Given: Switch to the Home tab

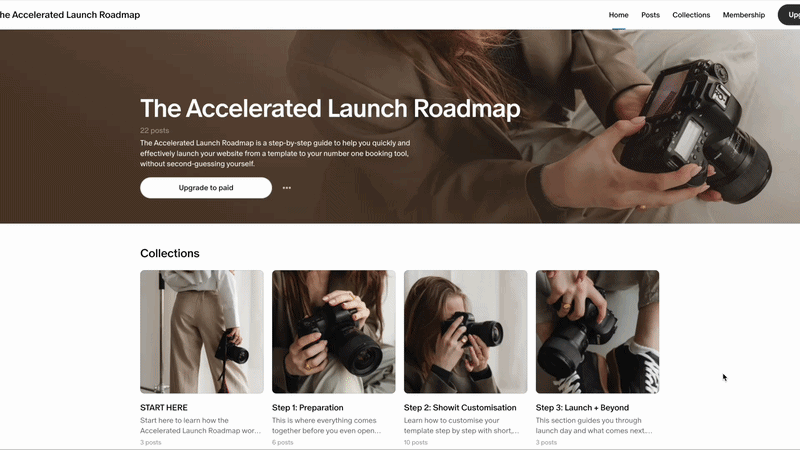Looking at the screenshot, I should (x=618, y=15).
